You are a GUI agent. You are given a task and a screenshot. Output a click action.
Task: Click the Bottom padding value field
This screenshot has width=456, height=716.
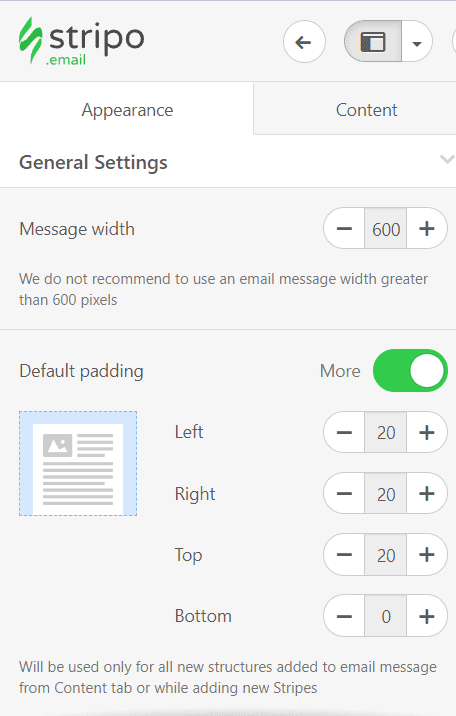point(386,616)
